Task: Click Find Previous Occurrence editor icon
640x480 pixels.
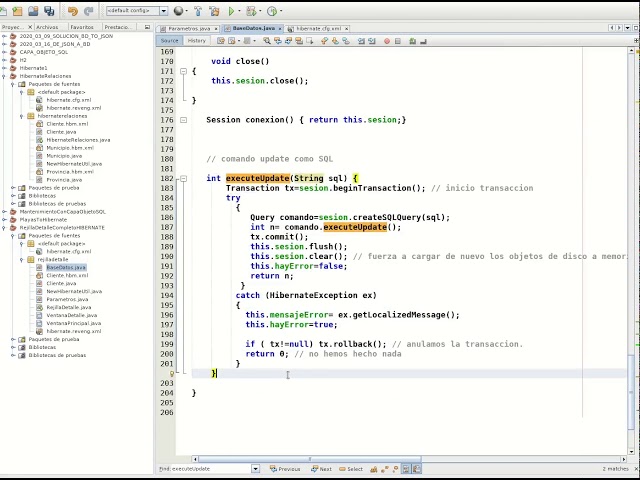Action: point(278,41)
